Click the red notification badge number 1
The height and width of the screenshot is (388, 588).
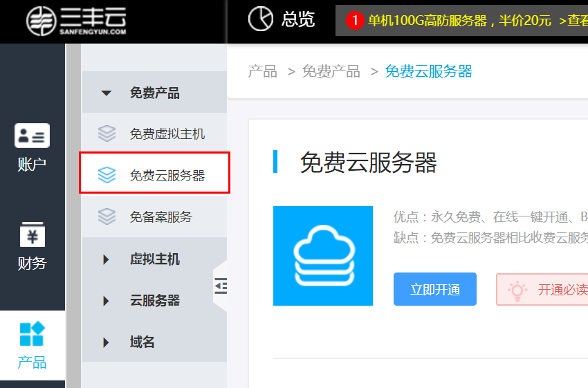355,20
